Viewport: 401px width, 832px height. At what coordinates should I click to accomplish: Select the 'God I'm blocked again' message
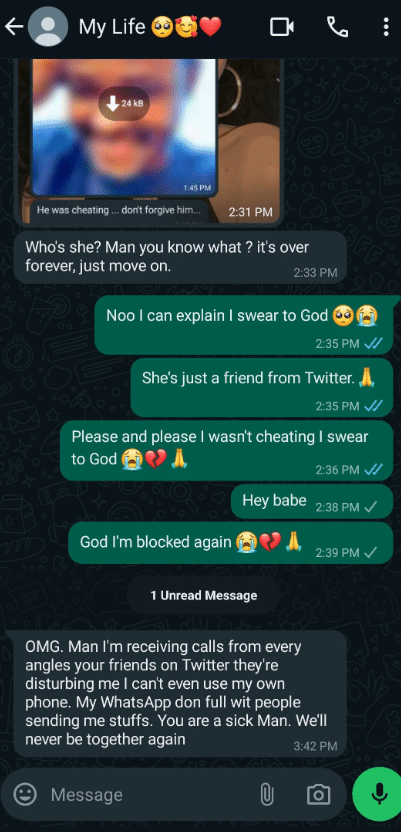(x=231, y=543)
